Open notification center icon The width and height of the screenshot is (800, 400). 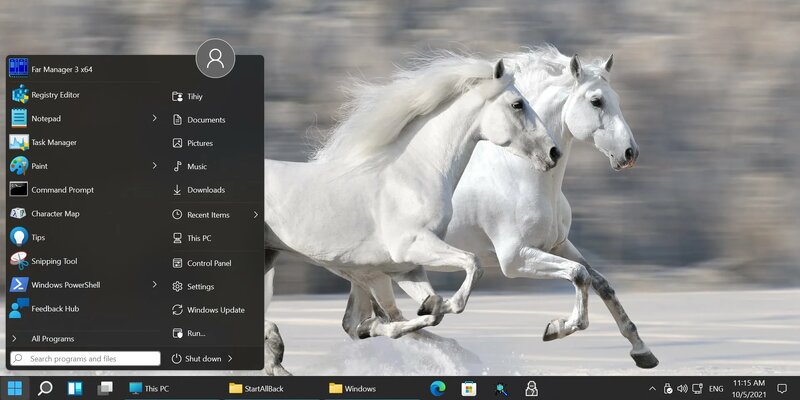[782, 389]
